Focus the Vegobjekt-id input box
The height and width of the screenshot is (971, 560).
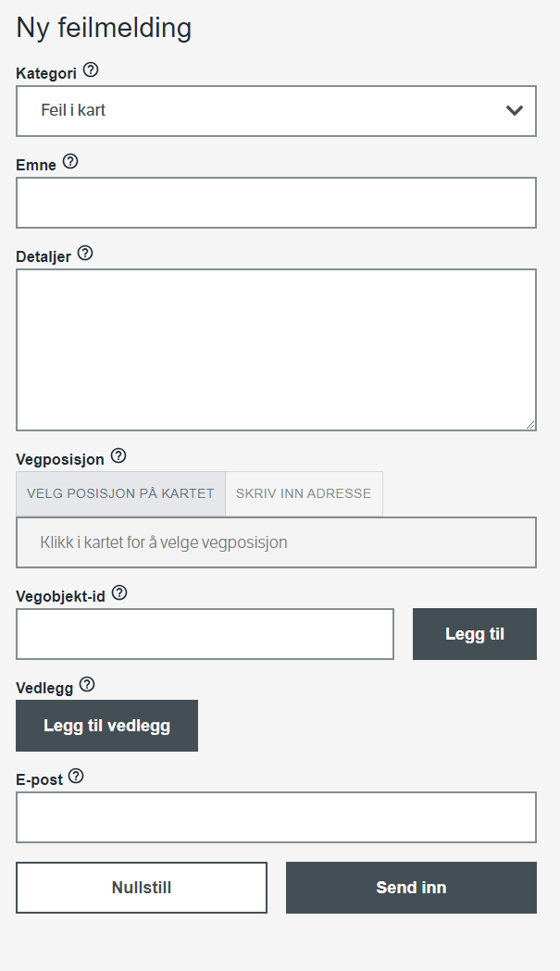(x=205, y=634)
